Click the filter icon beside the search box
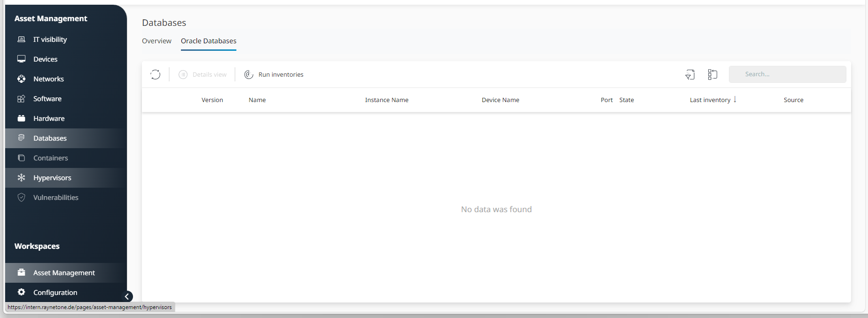 coord(690,74)
